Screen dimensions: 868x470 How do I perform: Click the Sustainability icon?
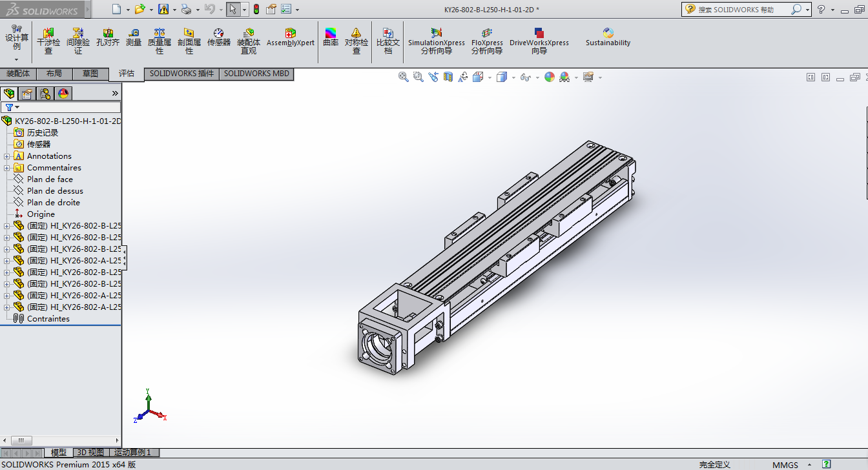point(608,37)
